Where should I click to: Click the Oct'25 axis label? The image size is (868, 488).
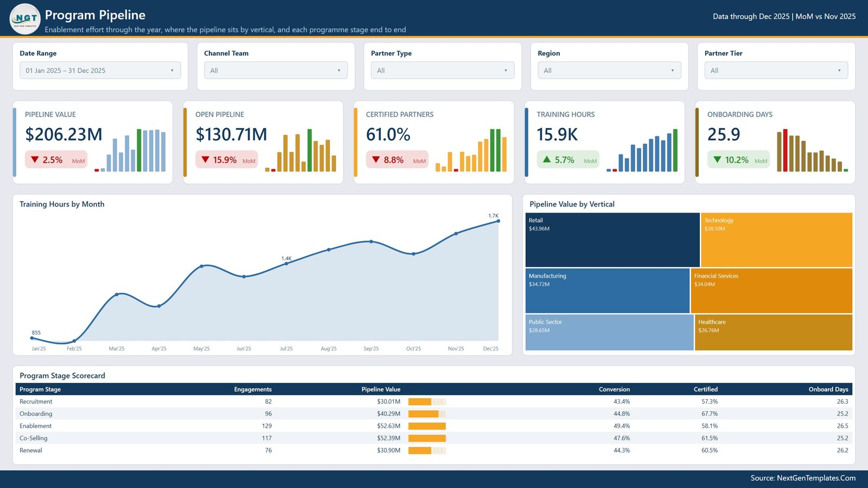point(413,349)
